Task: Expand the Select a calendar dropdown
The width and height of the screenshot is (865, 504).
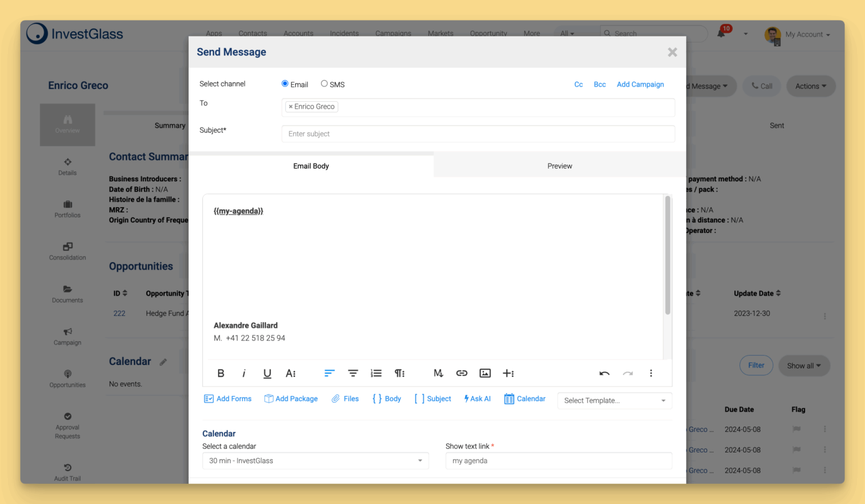Action: point(315,461)
